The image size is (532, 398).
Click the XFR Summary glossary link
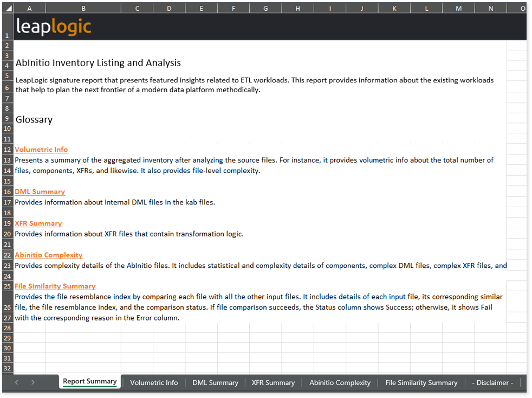click(x=38, y=223)
